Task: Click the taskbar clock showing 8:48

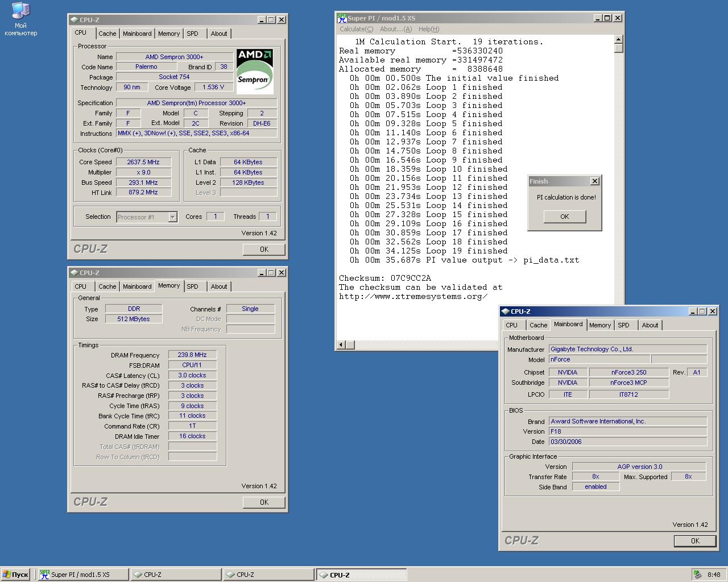Action: tap(714, 575)
